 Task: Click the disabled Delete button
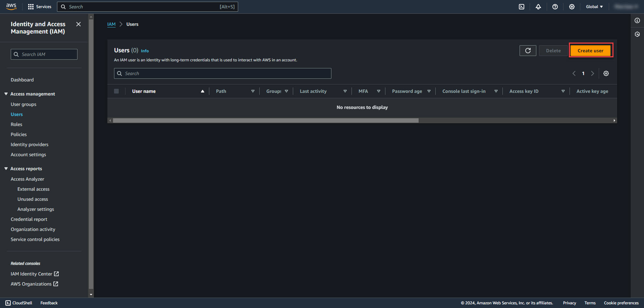pos(553,51)
